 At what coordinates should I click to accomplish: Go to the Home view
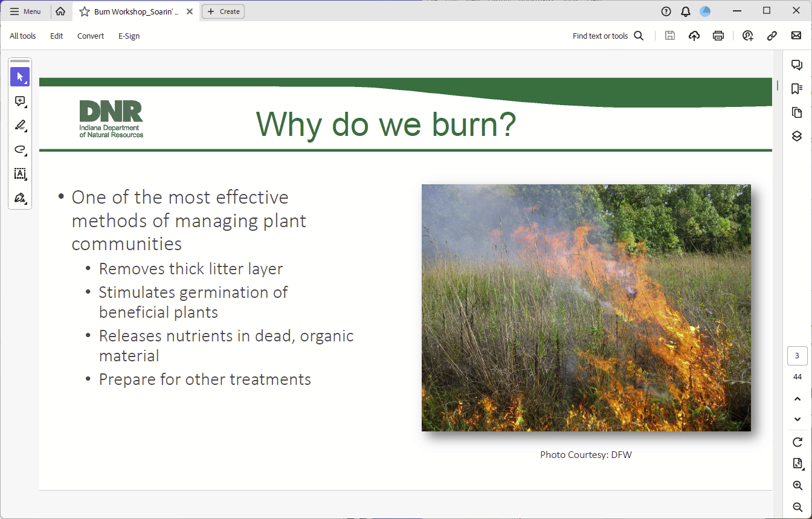tap(60, 11)
